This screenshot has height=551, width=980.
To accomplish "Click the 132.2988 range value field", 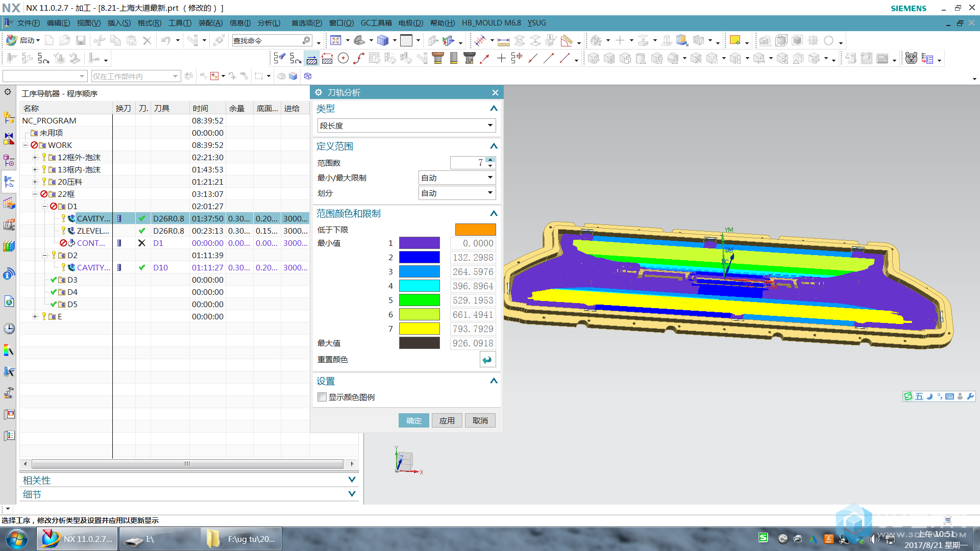I will click(473, 258).
